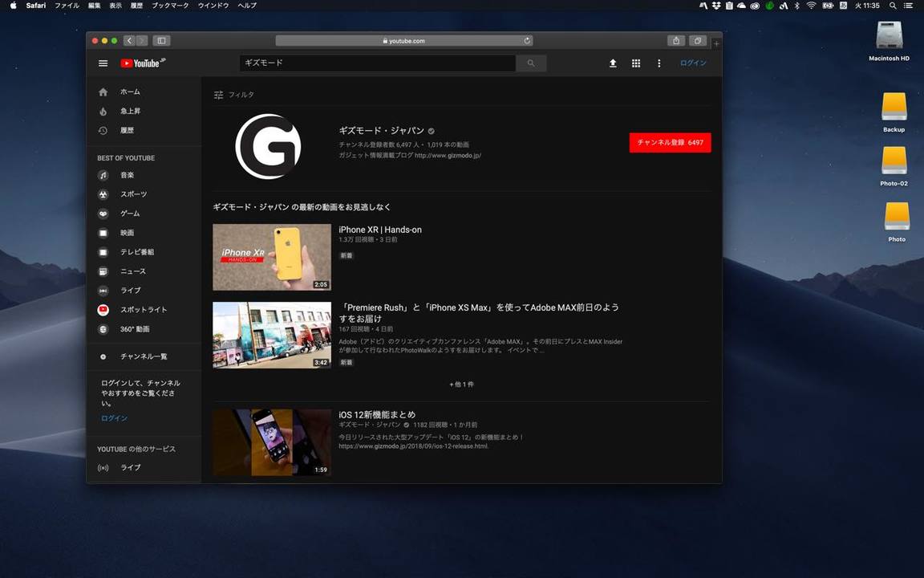Show all Safari tabs overview

pos(698,41)
